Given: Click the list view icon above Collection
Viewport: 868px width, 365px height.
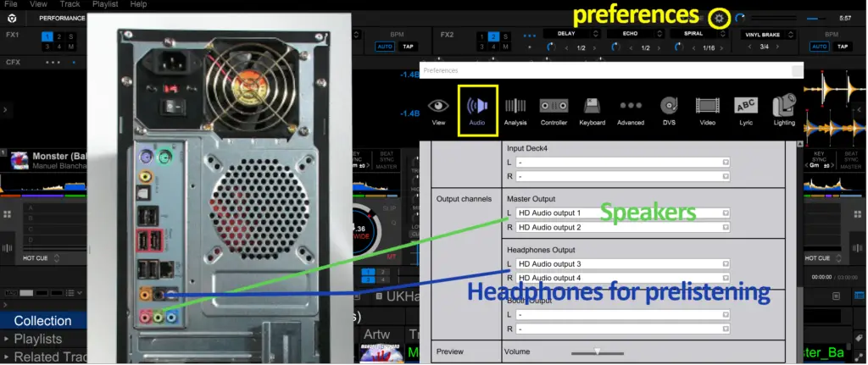Looking at the screenshot, I should click(x=72, y=292).
